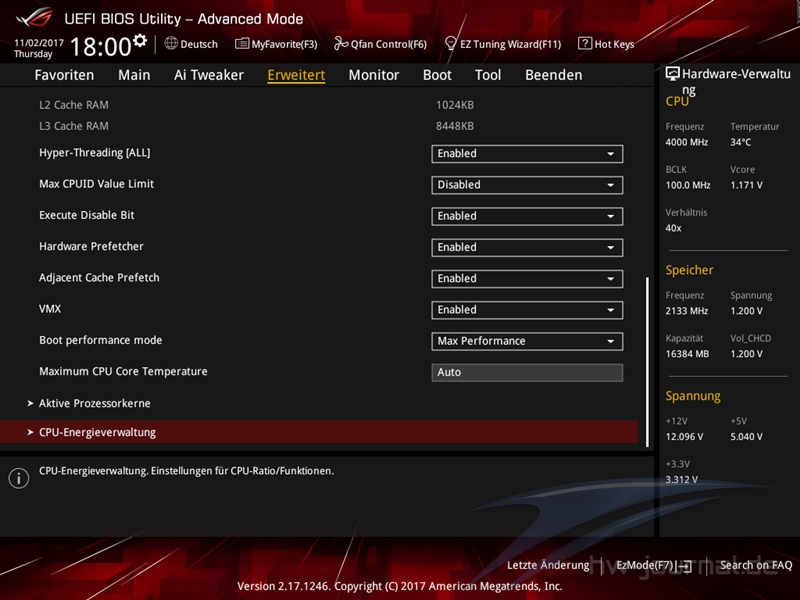Click Letzte Änderung button
This screenshot has width=800, height=600.
click(x=548, y=565)
